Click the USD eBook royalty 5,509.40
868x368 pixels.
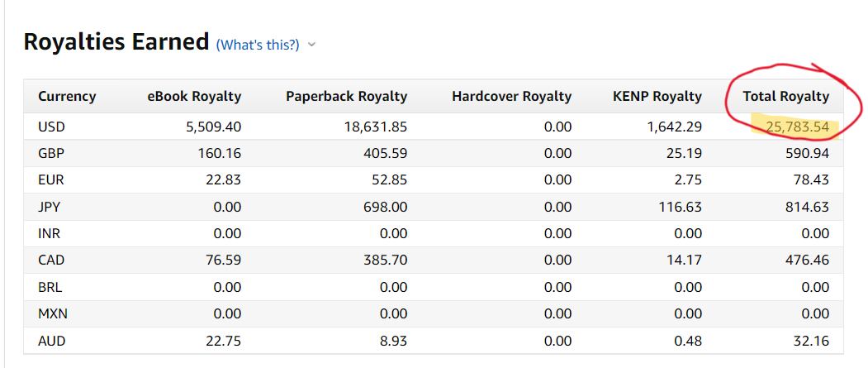click(207, 127)
